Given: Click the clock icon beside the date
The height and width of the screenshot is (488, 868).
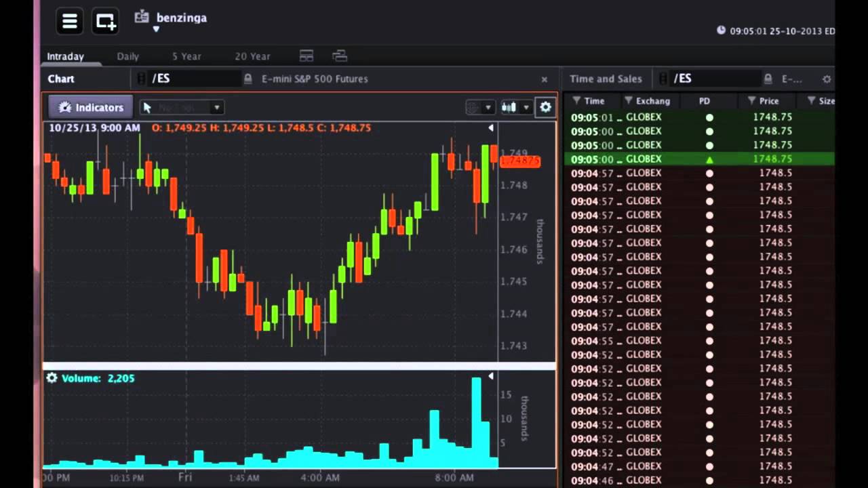Looking at the screenshot, I should pos(721,30).
